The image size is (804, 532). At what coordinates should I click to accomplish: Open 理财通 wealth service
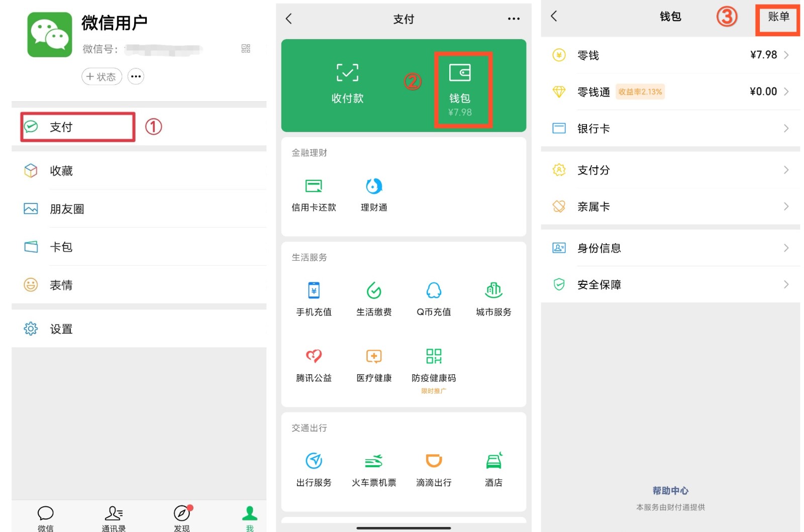(374, 195)
